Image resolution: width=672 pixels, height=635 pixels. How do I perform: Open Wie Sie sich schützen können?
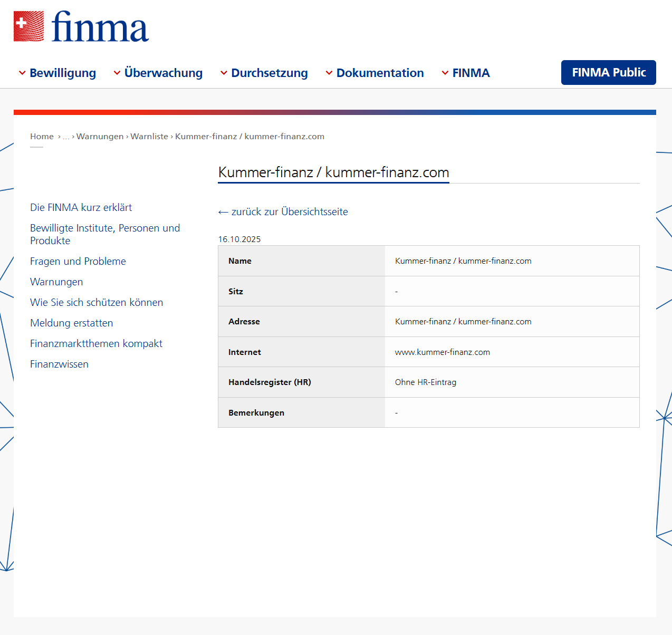(97, 302)
